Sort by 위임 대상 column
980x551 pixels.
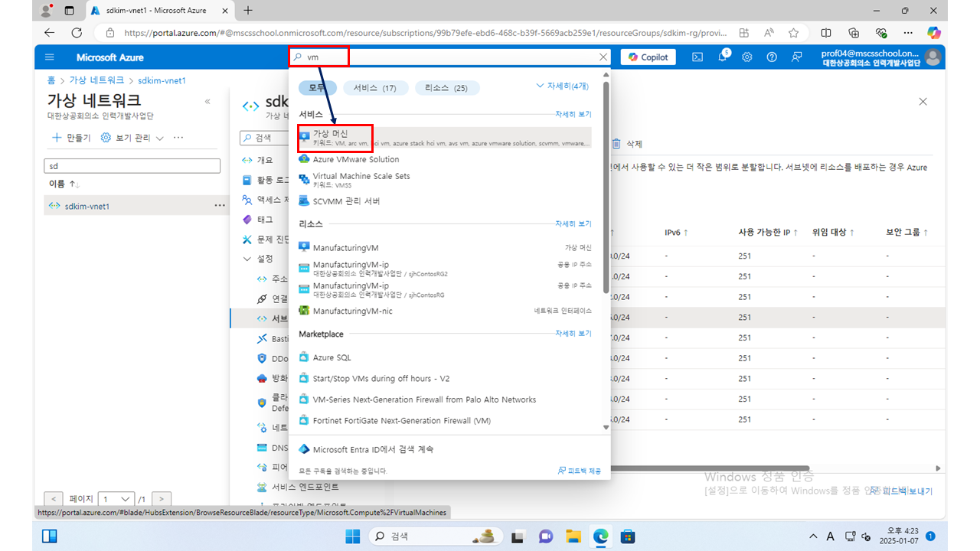[833, 232]
